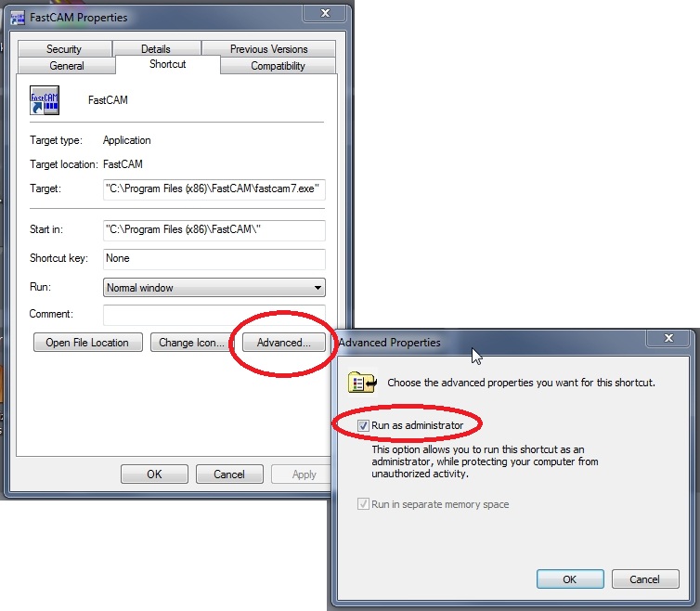Screen dimensions: 700x611
Task: Switch to the Security tab
Action: coord(64,48)
